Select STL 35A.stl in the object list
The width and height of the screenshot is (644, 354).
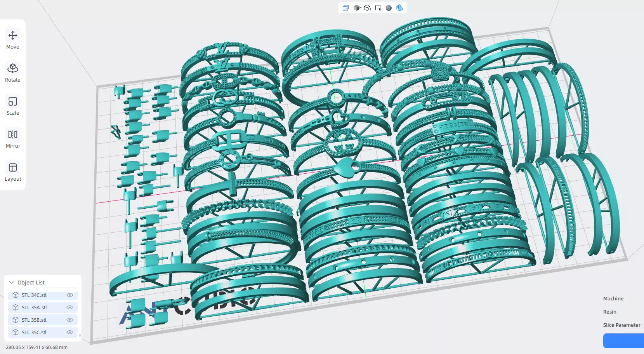coord(43,307)
